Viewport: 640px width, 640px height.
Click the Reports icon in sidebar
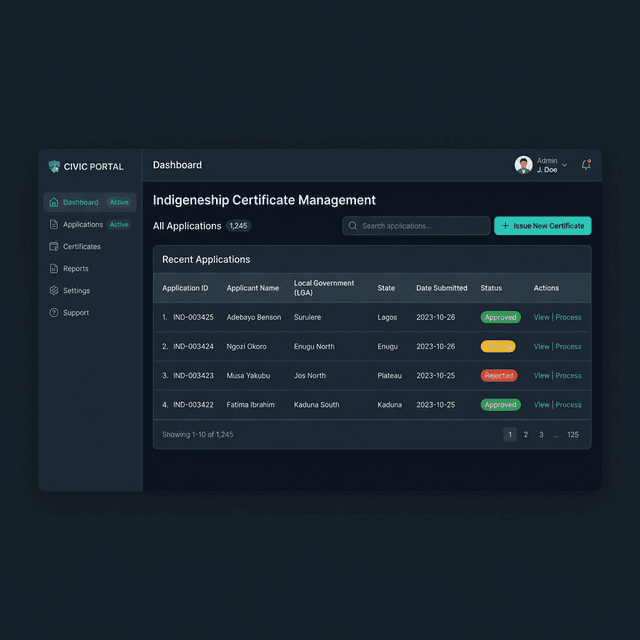(54, 269)
